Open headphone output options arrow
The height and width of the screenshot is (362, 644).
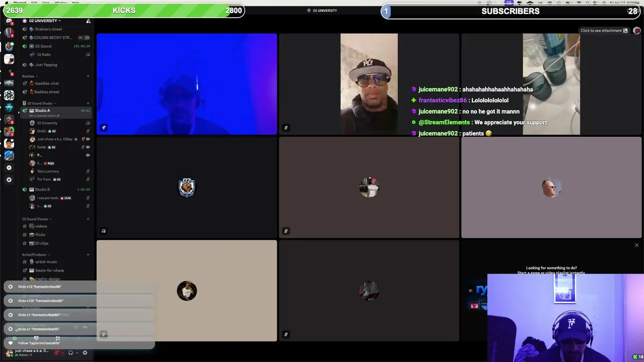click(x=76, y=352)
